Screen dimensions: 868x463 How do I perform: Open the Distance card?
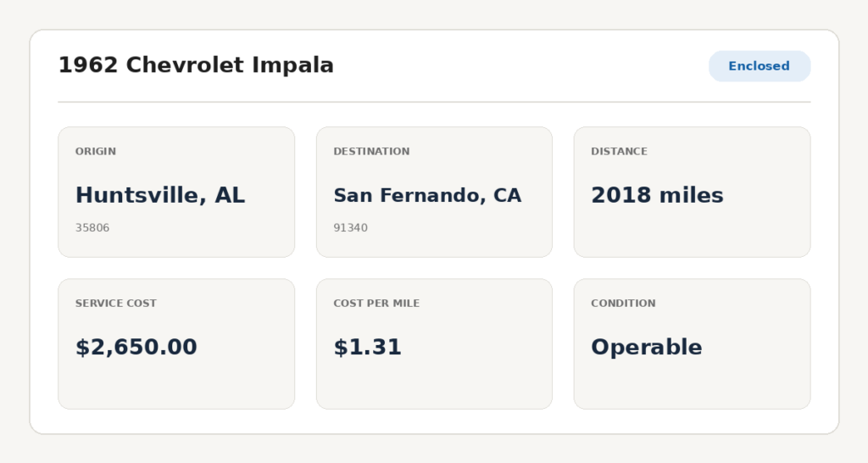coord(692,192)
